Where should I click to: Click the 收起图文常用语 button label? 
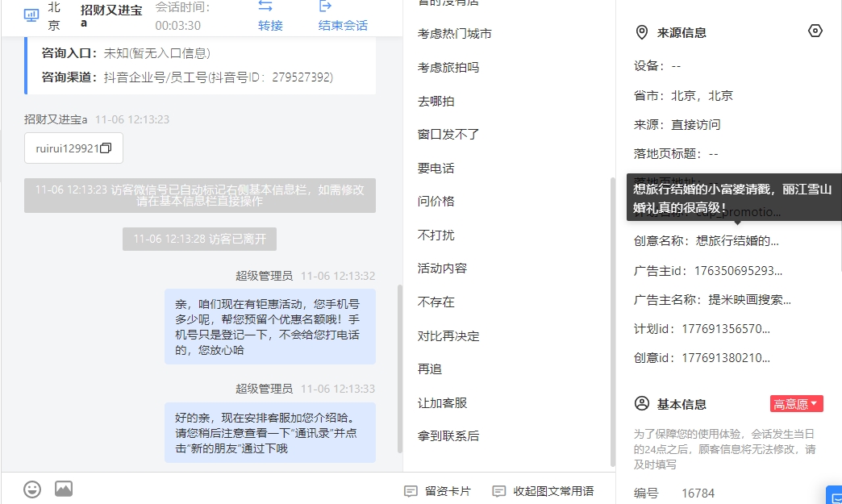tap(553, 491)
